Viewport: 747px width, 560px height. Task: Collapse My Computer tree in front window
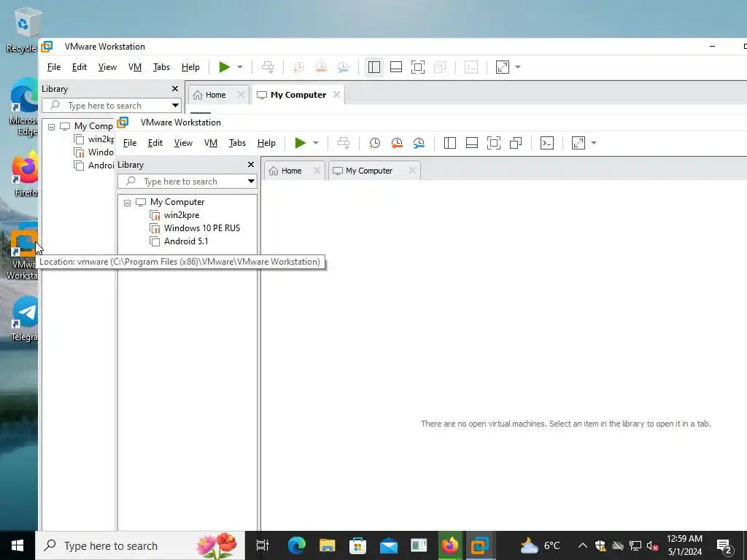point(127,203)
